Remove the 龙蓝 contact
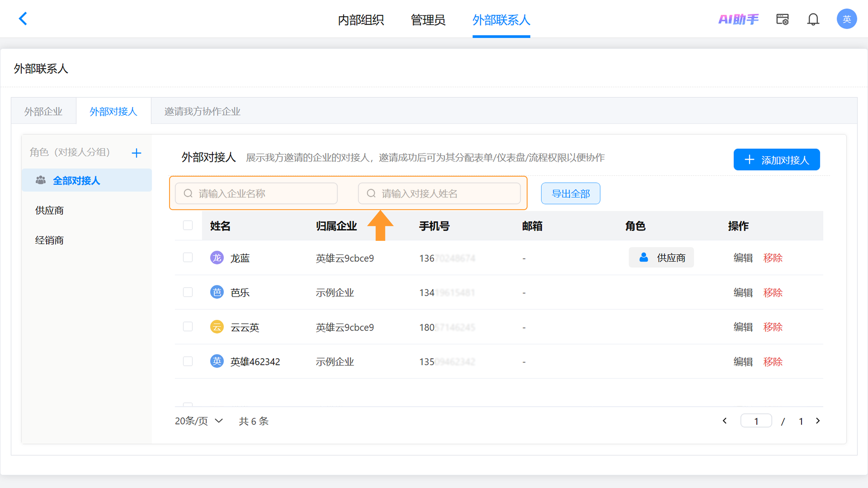This screenshot has height=488, width=868. coord(773,258)
